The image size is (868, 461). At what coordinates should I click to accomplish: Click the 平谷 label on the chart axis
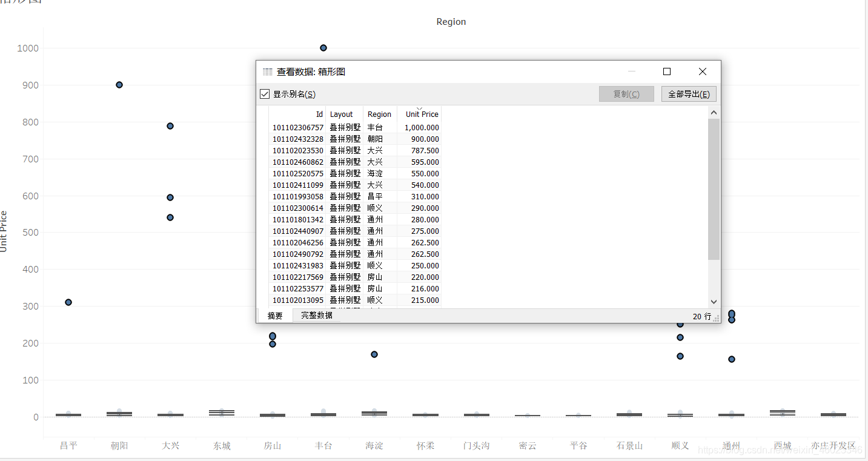578,446
